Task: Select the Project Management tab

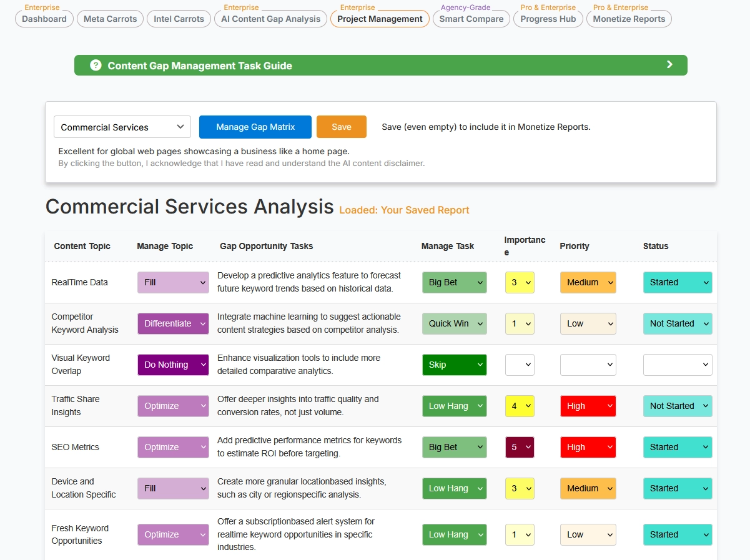Action: (380, 19)
